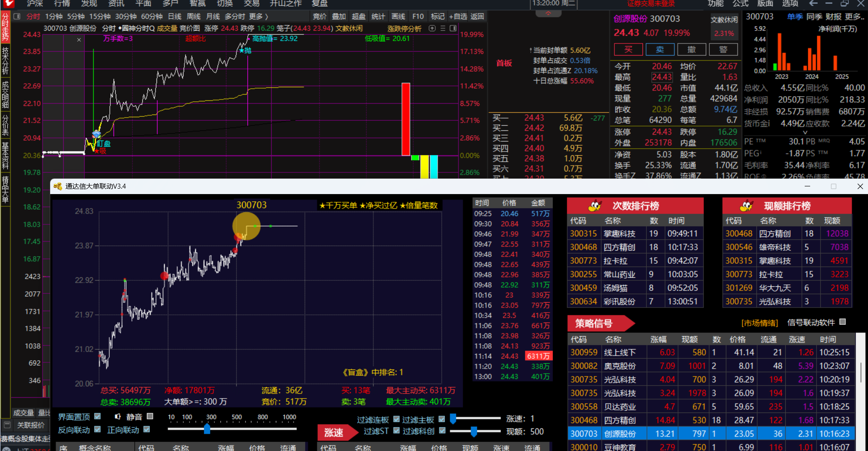Click the 涨跌停分析 label
This screenshot has width=868, height=451.
click(x=405, y=28)
